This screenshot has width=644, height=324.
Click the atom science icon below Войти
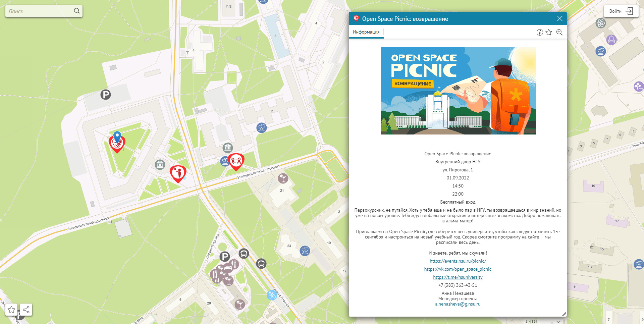[600, 23]
